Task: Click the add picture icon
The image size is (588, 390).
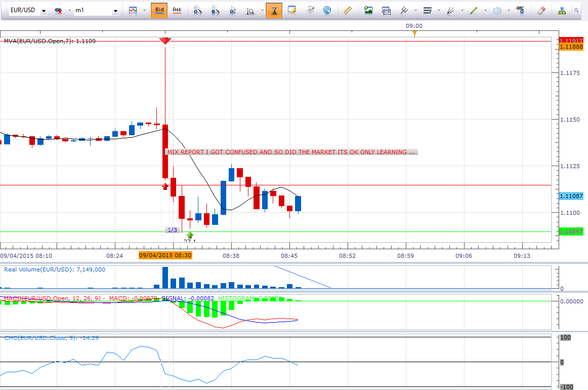Action: 368,10
